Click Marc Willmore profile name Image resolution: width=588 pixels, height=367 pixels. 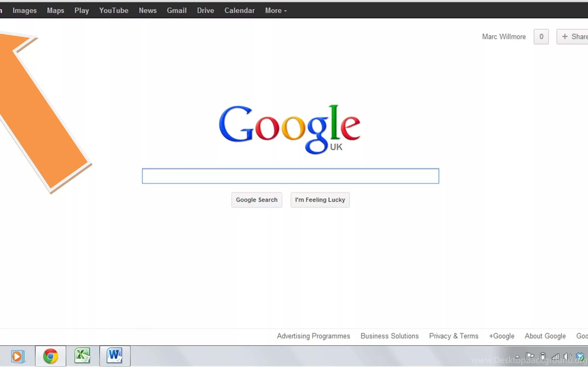(504, 36)
